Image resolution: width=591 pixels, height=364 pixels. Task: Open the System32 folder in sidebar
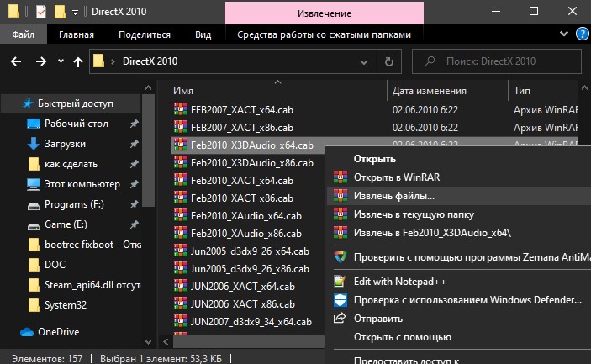point(66,305)
